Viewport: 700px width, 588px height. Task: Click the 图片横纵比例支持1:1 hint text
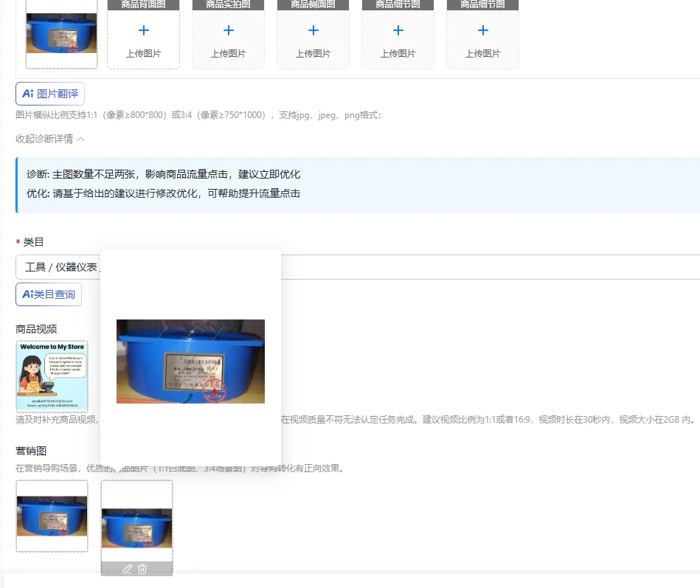tap(198, 115)
